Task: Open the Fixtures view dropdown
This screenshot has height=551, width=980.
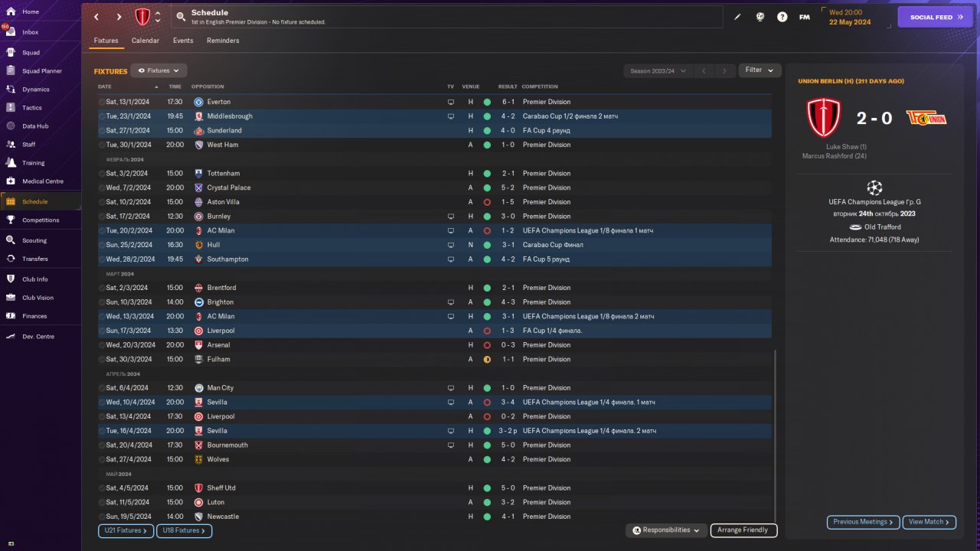Action: (158, 70)
